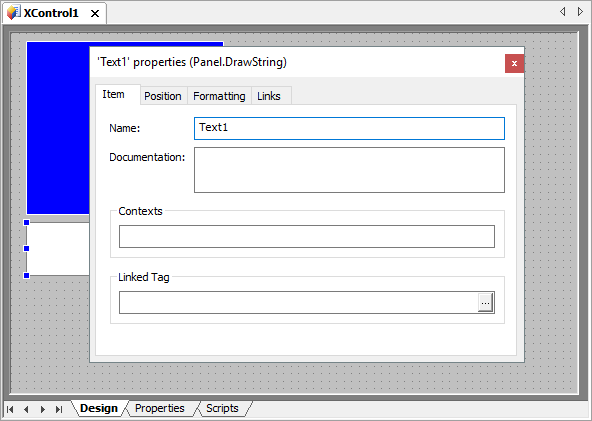Go to the next bottom tab
This screenshot has width=592, height=421.
pyautogui.click(x=43, y=409)
